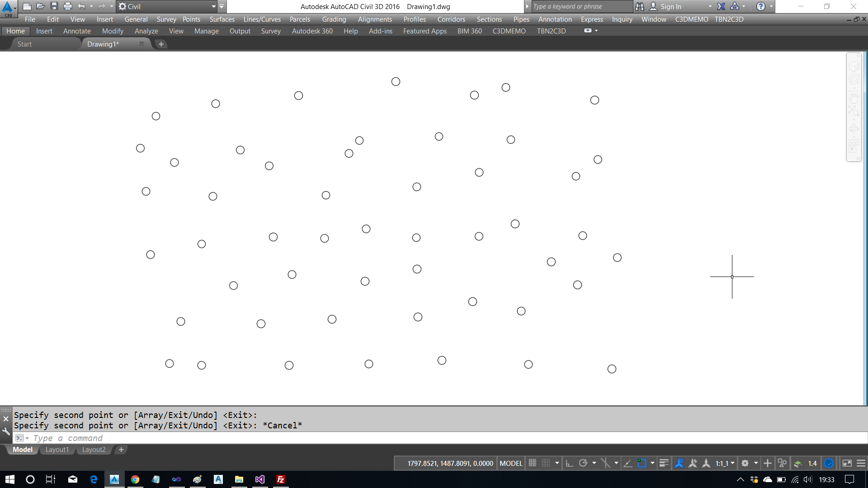The height and width of the screenshot is (488, 868).
Task: Close the command line window
Action: [6, 419]
